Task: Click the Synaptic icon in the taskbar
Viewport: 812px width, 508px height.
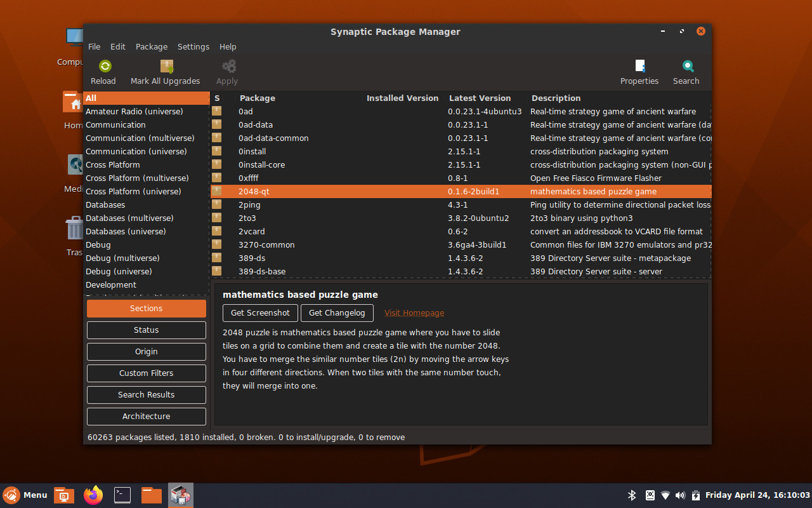Action: [x=181, y=495]
